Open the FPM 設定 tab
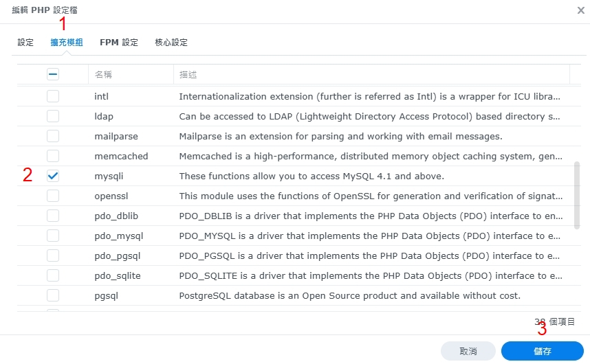Screen dimensions: 590x364 pyautogui.click(x=119, y=43)
